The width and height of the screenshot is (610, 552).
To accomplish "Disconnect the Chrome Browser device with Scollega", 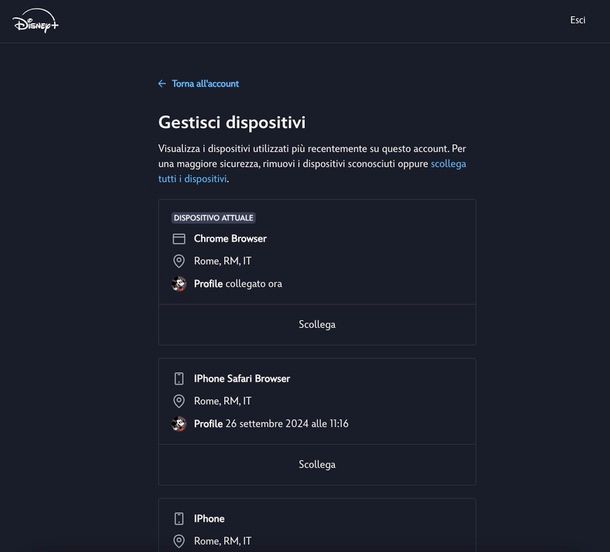I will (x=317, y=324).
